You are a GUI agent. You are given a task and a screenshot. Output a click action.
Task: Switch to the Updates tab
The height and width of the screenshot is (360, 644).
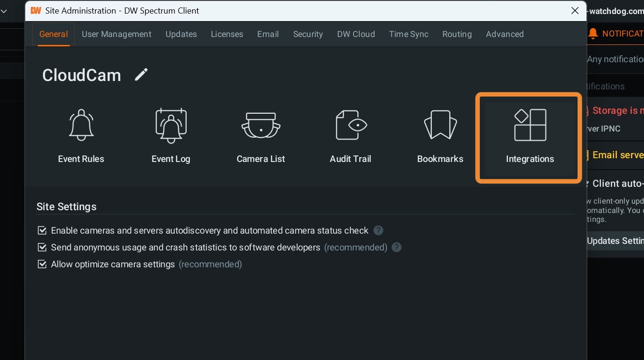(181, 34)
